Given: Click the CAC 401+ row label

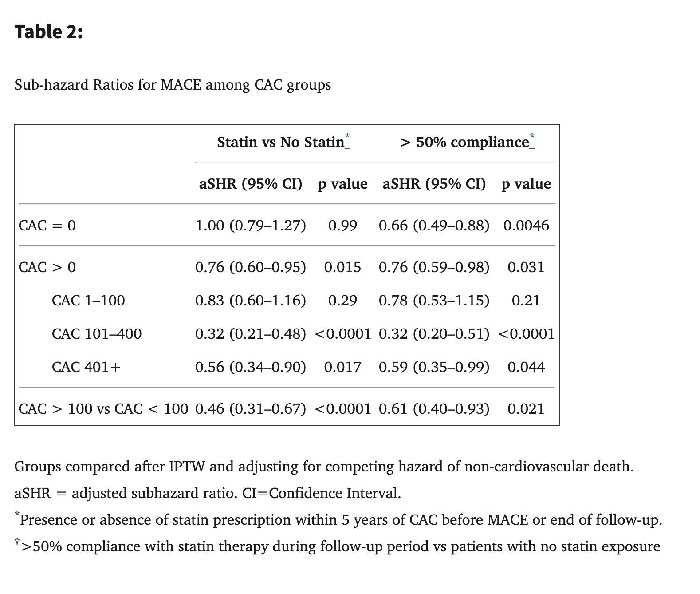Looking at the screenshot, I should coord(86,367).
